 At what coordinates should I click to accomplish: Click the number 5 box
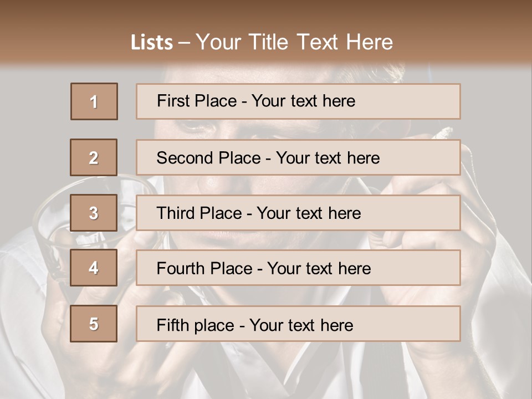pos(94,324)
